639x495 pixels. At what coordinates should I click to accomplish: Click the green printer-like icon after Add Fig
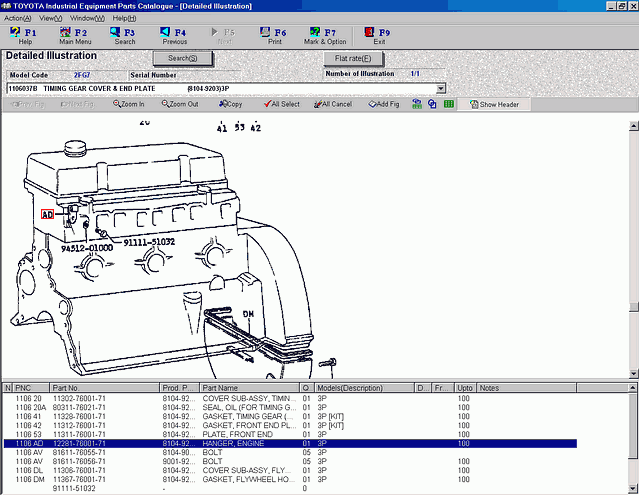(417, 104)
